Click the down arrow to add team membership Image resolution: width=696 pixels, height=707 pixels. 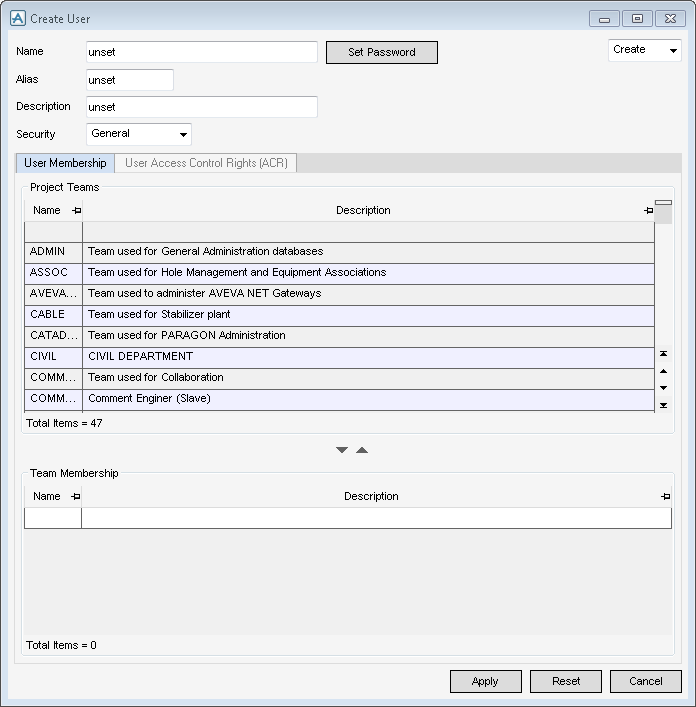(342, 450)
